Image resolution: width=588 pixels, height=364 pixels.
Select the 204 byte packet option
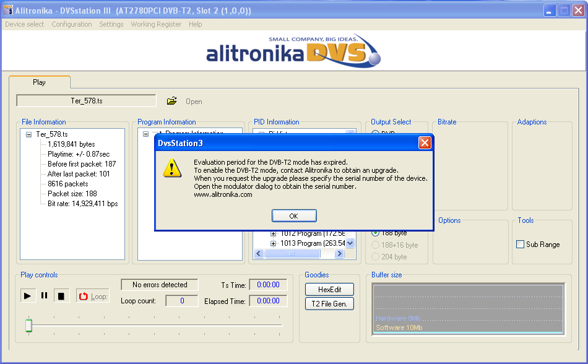click(x=375, y=257)
